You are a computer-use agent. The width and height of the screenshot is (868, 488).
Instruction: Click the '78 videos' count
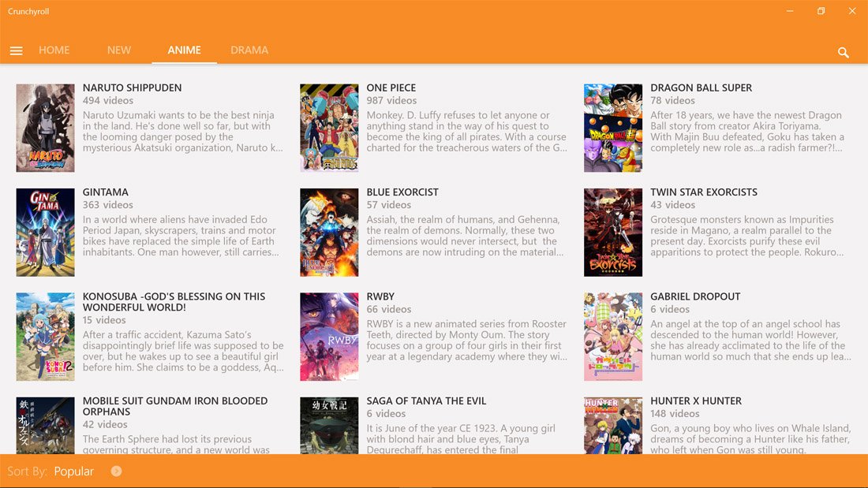pyautogui.click(x=672, y=101)
